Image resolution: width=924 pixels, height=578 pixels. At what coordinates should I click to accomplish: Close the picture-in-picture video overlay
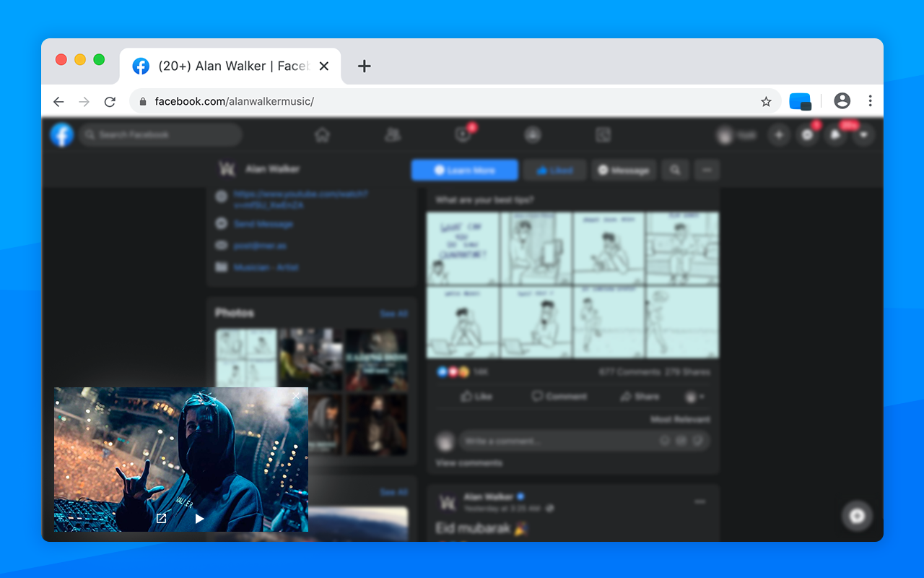pos(297,397)
